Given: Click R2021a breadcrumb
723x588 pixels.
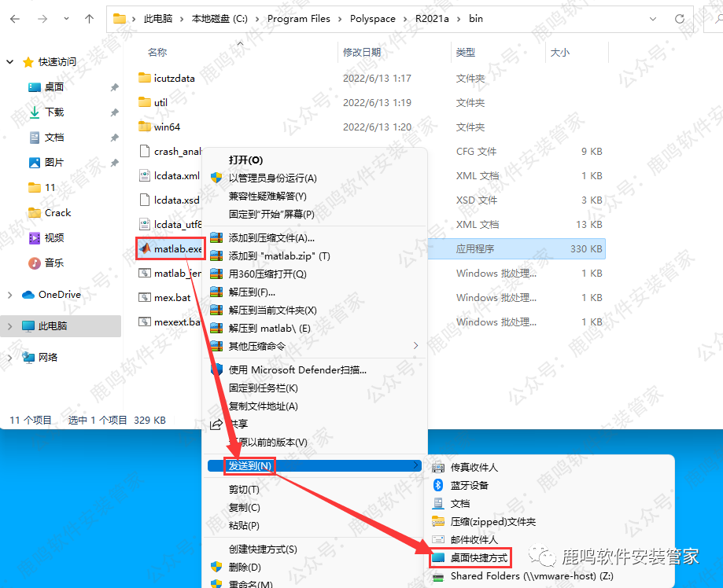Looking at the screenshot, I should (x=432, y=19).
